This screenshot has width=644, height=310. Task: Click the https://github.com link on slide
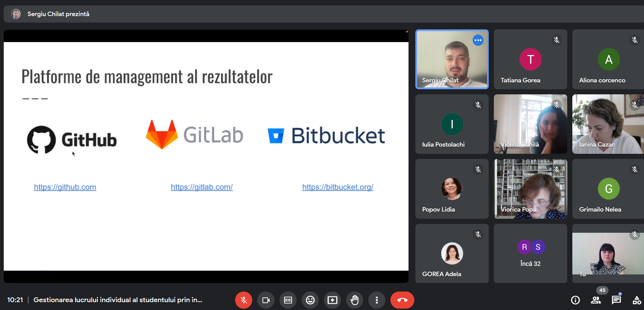click(65, 187)
